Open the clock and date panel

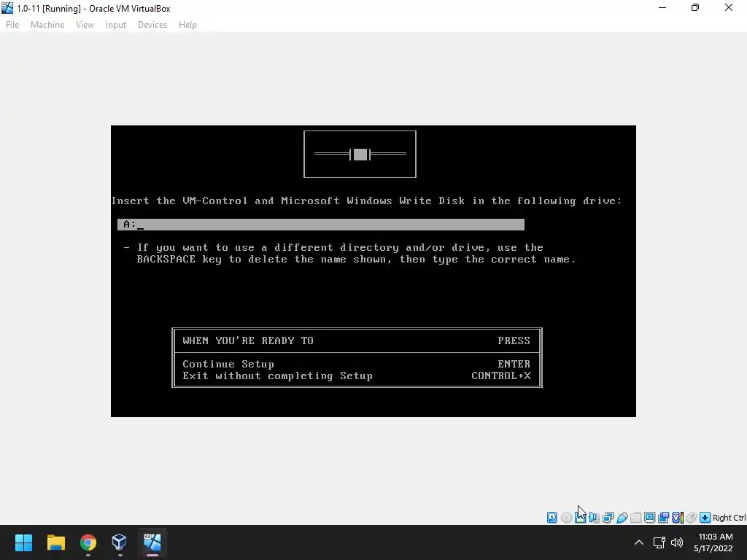(713, 542)
